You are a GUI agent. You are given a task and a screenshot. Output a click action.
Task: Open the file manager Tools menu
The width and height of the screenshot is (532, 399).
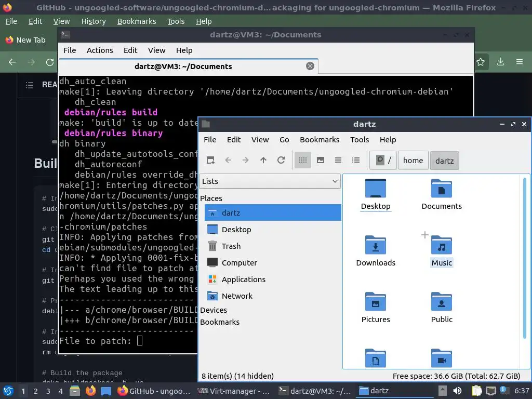(x=360, y=140)
